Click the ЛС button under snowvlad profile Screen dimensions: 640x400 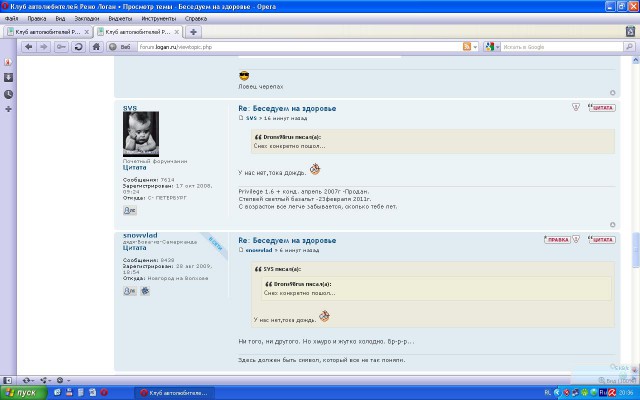[130, 291]
